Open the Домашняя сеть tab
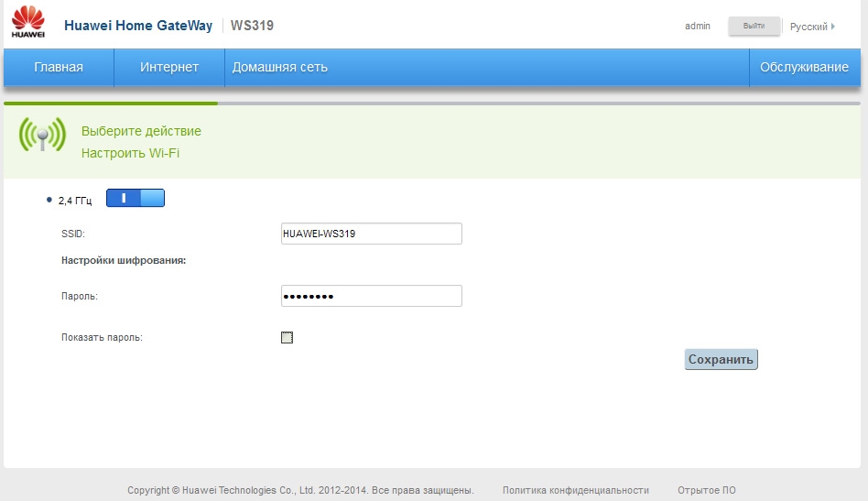 [280, 67]
